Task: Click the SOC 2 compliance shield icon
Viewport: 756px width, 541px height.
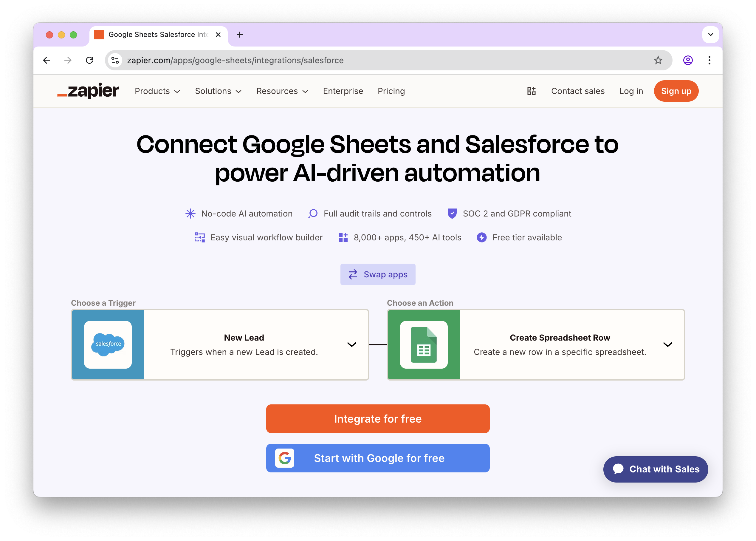Action: pos(452,214)
